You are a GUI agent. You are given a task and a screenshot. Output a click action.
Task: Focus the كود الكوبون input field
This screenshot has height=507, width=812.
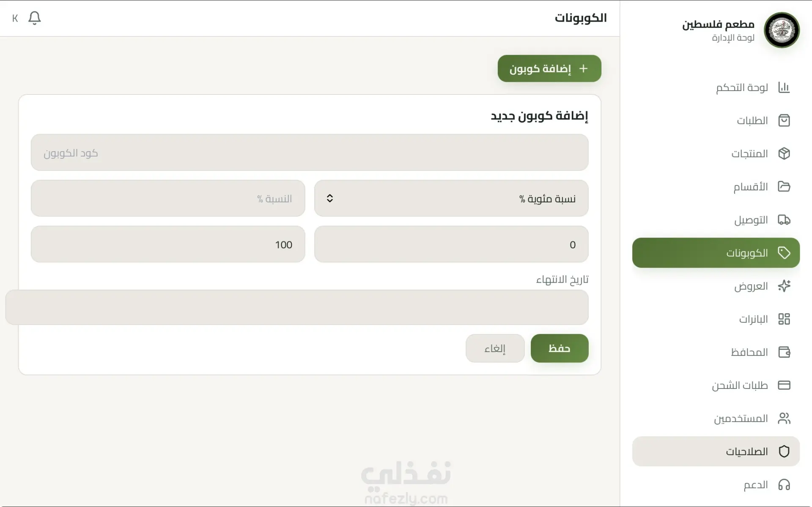310,153
